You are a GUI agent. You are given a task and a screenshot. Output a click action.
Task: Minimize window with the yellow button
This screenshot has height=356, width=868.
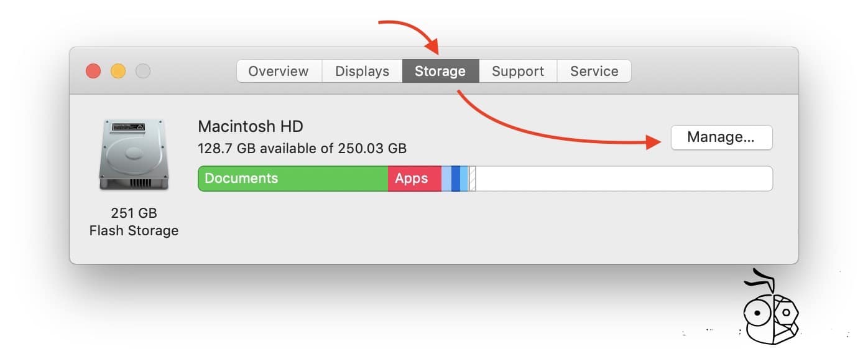[118, 71]
